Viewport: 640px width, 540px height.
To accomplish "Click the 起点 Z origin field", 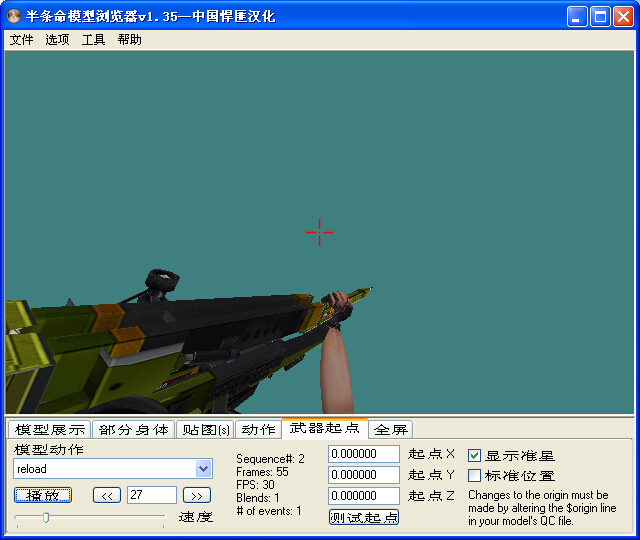I will click(x=364, y=496).
